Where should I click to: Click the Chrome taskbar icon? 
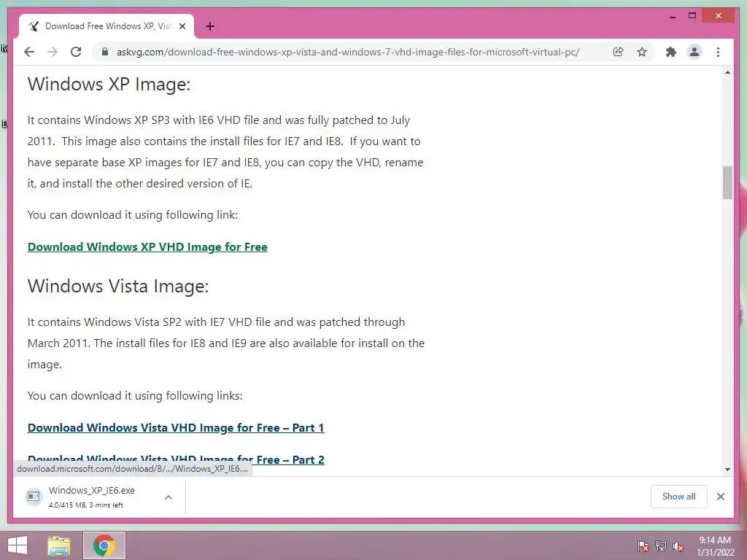tap(104, 545)
